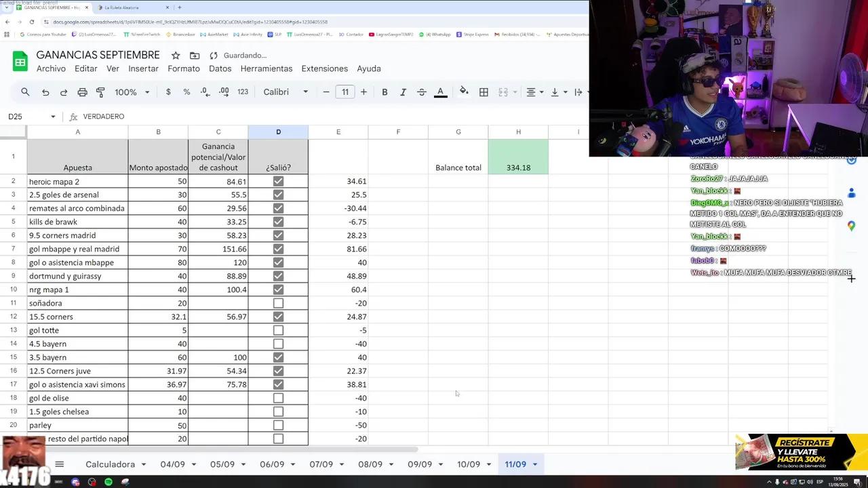Screen dimensions: 868x488
Task: Open more number formats (123)
Action: [x=243, y=92]
